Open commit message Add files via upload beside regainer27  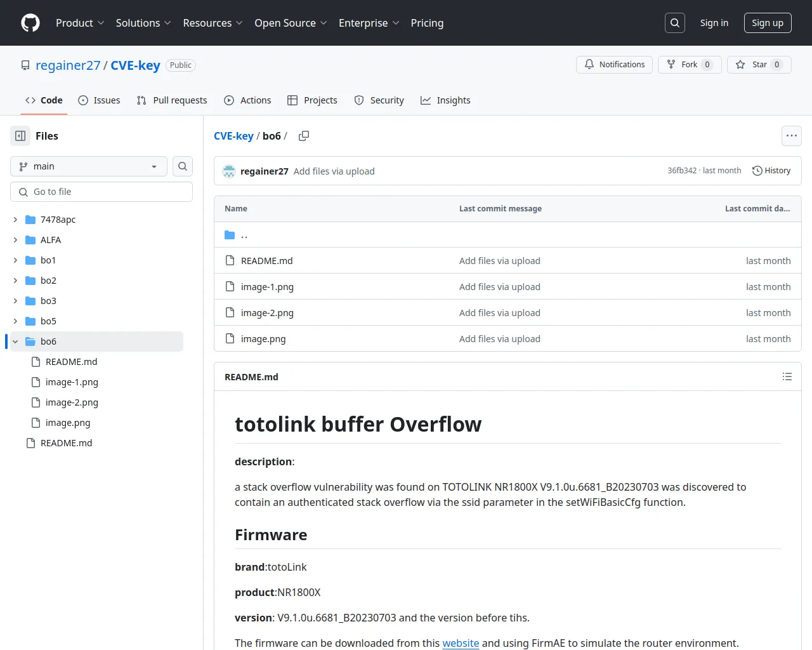[x=334, y=171]
